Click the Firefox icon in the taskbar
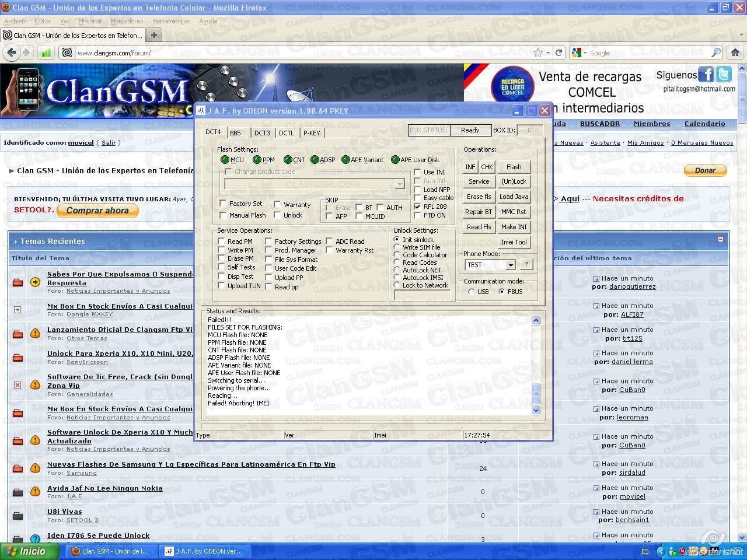Image resolution: width=747 pixels, height=560 pixels. (x=76, y=551)
